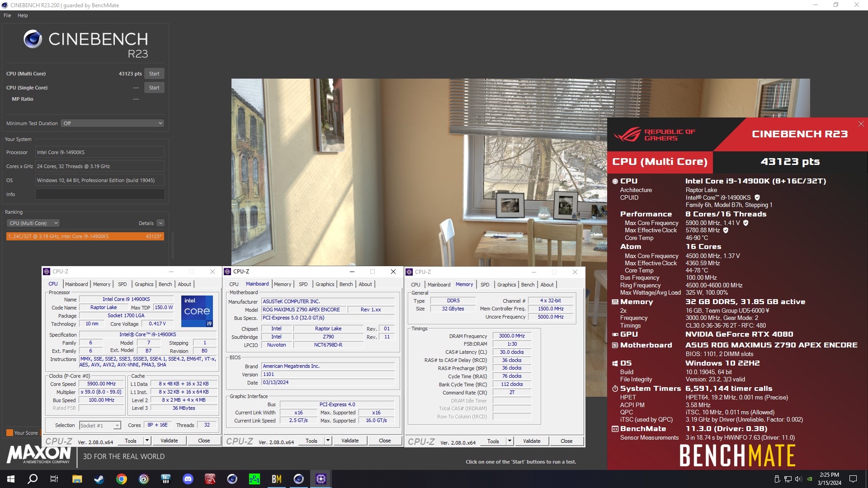
Task: Click DRAM Frequency value 3000.0 MHz
Action: pyautogui.click(x=512, y=336)
